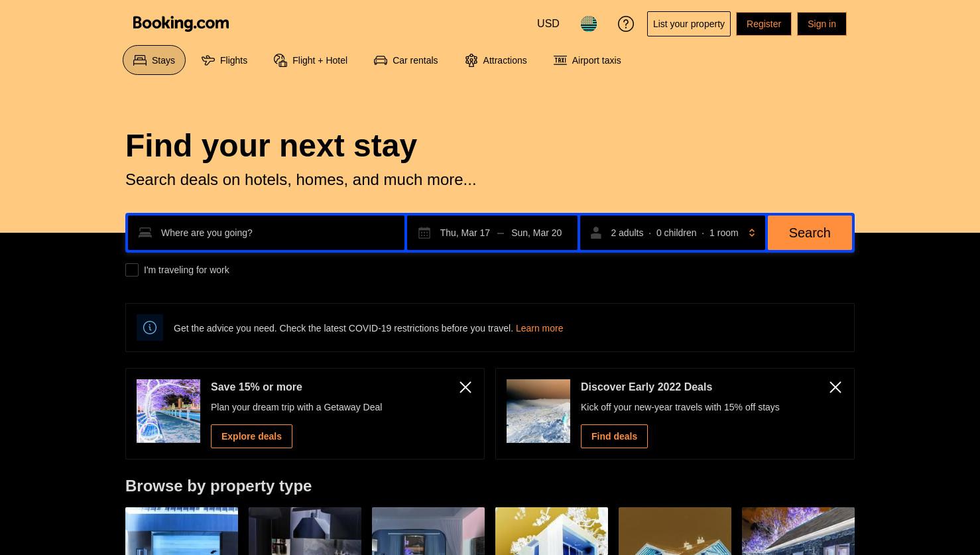
Task: Open the help question mark icon
Action: point(626,24)
